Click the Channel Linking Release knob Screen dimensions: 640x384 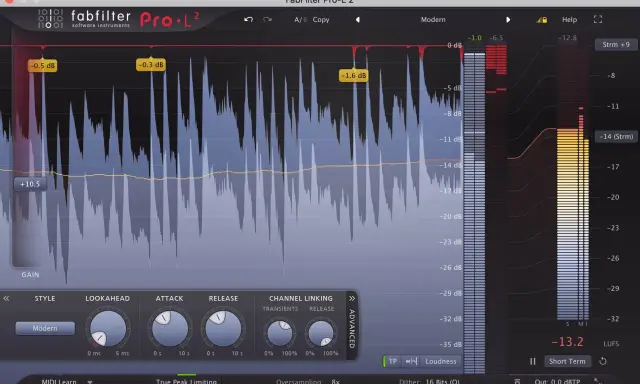tap(321, 333)
